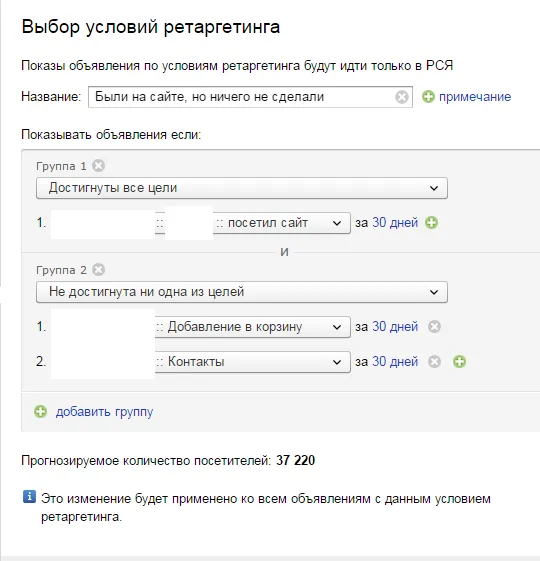
Task: Click green plus icon beside добавить группу
Action: [40, 411]
